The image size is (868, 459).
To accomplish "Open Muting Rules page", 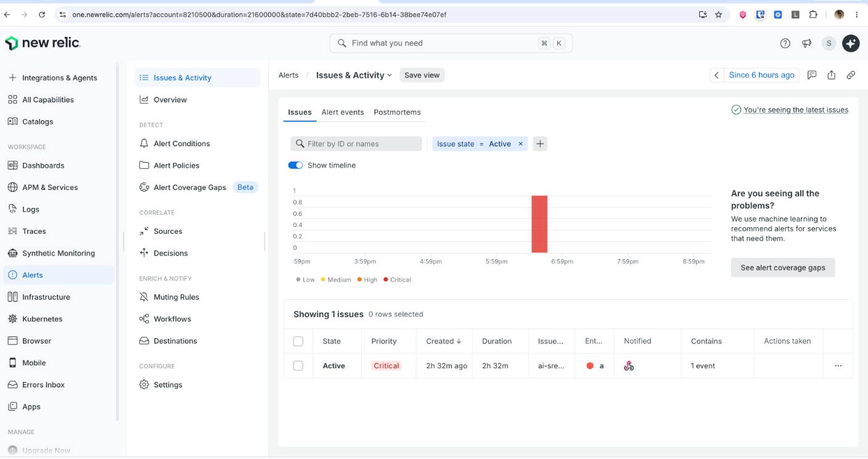I will click(197, 297).
